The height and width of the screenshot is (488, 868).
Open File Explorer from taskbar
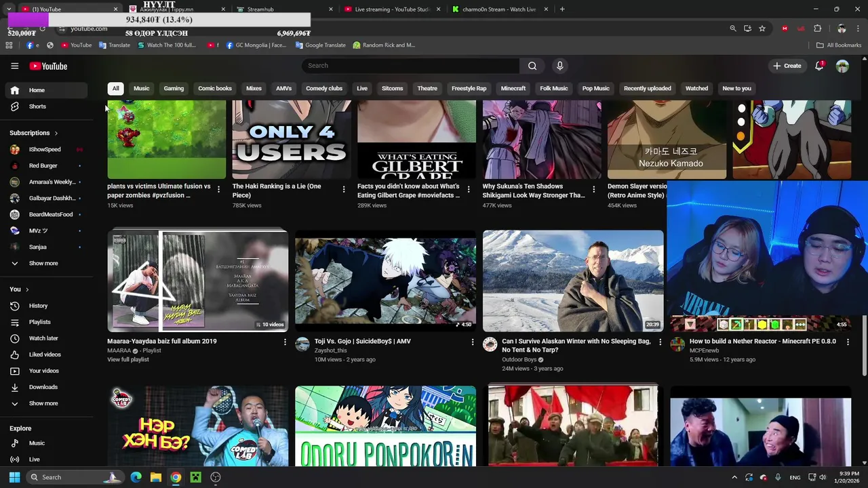(x=156, y=477)
